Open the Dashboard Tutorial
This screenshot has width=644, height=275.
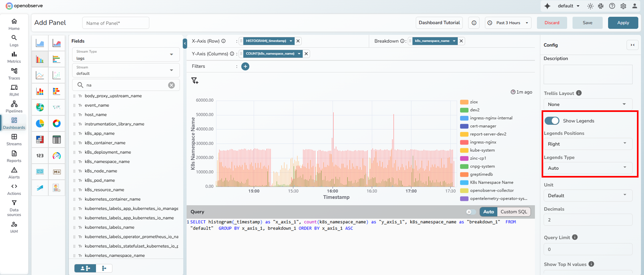pyautogui.click(x=439, y=23)
